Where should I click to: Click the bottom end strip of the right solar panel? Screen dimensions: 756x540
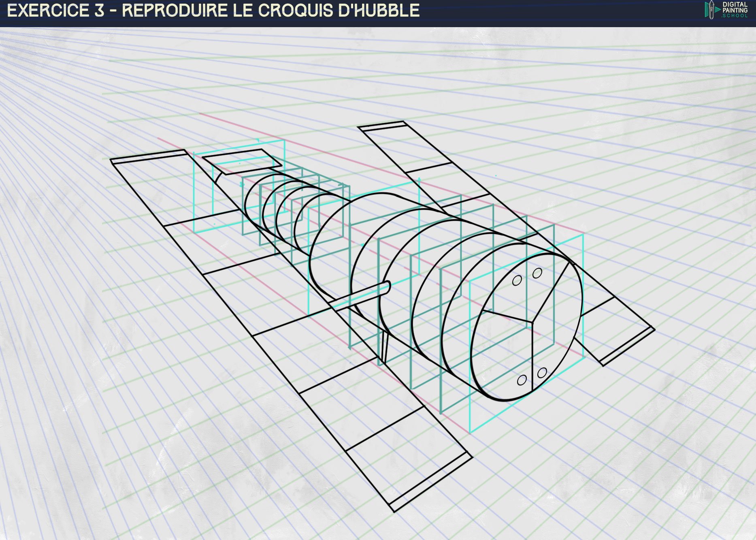point(628,346)
